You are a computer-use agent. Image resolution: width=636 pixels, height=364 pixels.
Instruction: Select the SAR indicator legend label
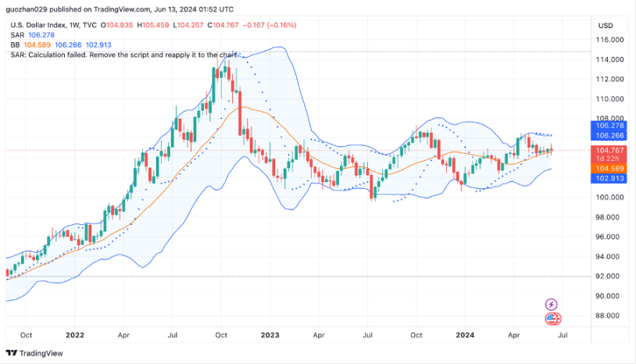[17, 35]
